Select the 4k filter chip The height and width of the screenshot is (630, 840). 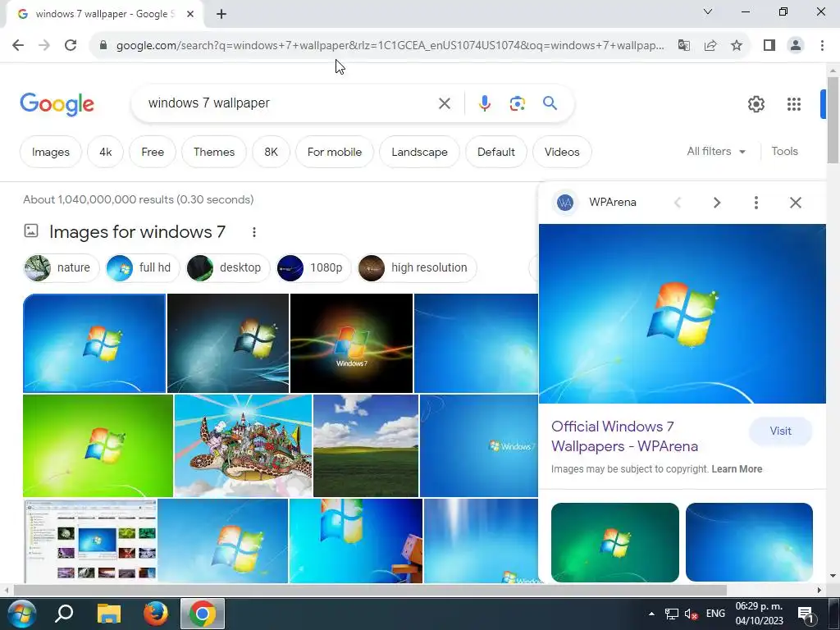[106, 152]
